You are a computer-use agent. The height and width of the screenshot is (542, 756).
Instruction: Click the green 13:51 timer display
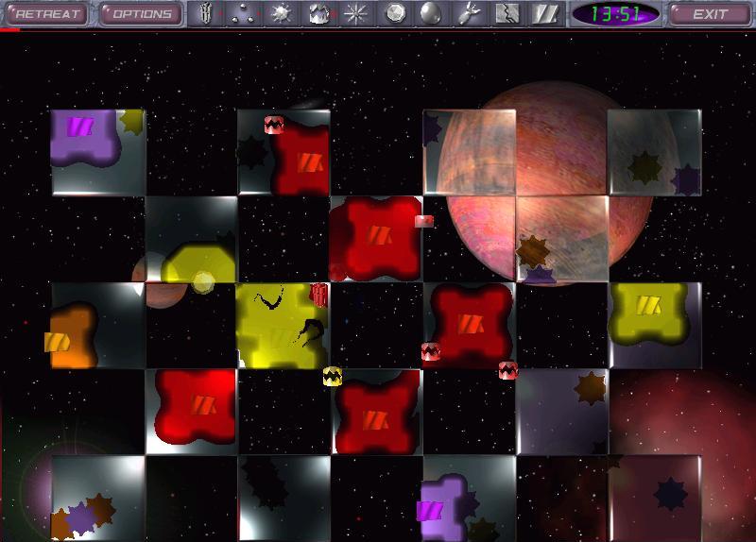[616, 14]
